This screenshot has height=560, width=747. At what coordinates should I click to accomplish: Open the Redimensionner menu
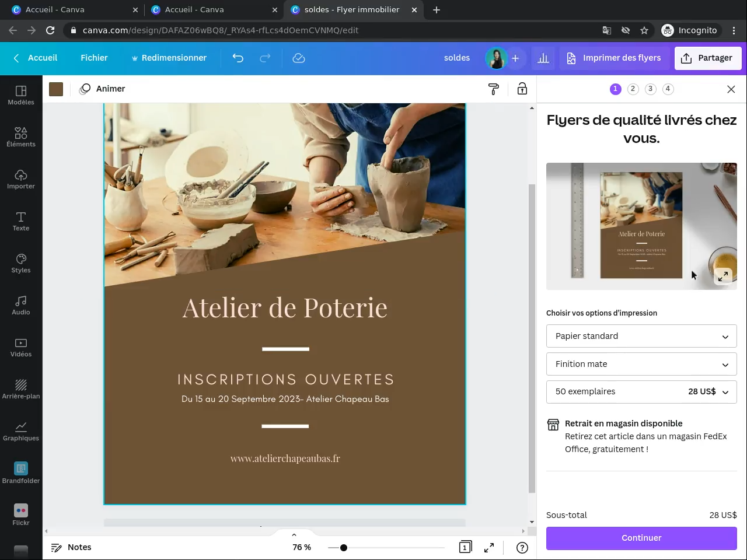[169, 58]
